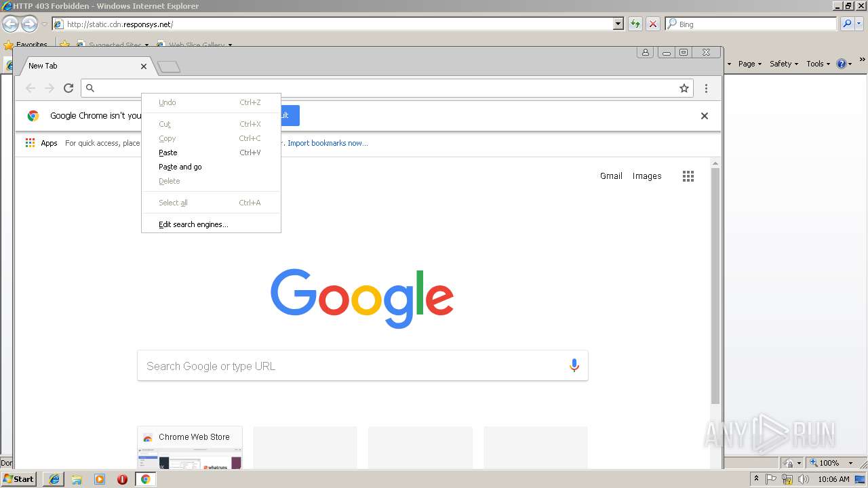Click the greyed-out Select all entry
This screenshot has width=868, height=488.
[211, 203]
